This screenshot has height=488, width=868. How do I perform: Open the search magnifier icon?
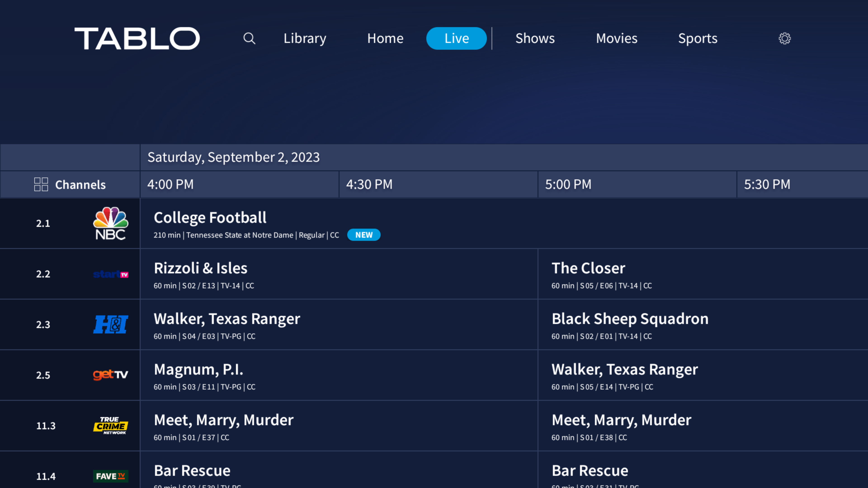249,38
